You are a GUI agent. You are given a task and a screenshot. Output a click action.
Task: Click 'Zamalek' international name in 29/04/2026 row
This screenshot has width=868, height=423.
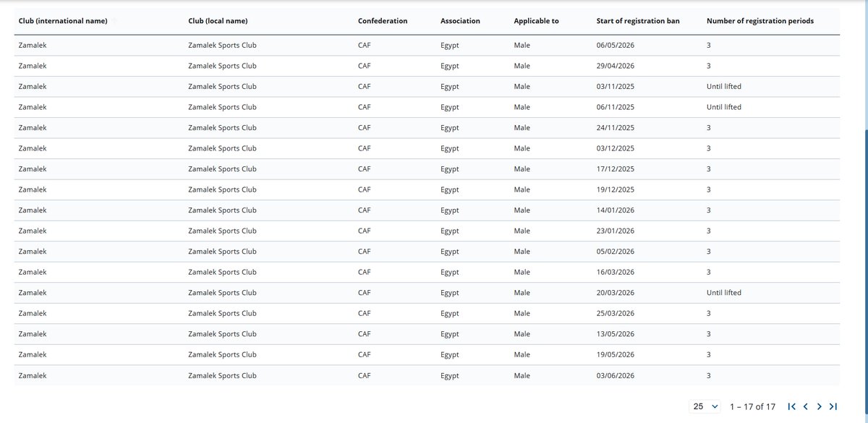[x=33, y=66]
